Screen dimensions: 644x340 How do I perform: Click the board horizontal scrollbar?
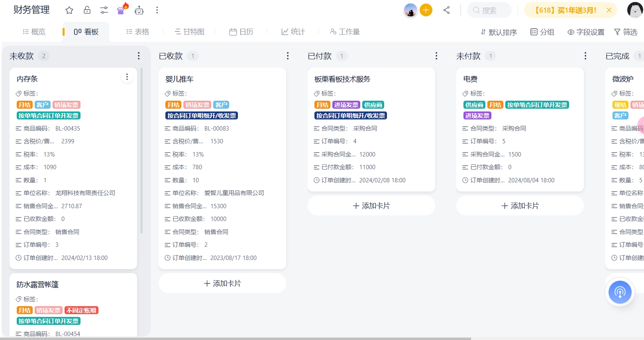(236, 338)
